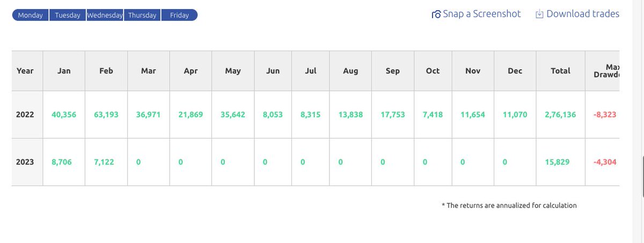Click the 40,356 January 2022 value

pos(64,115)
